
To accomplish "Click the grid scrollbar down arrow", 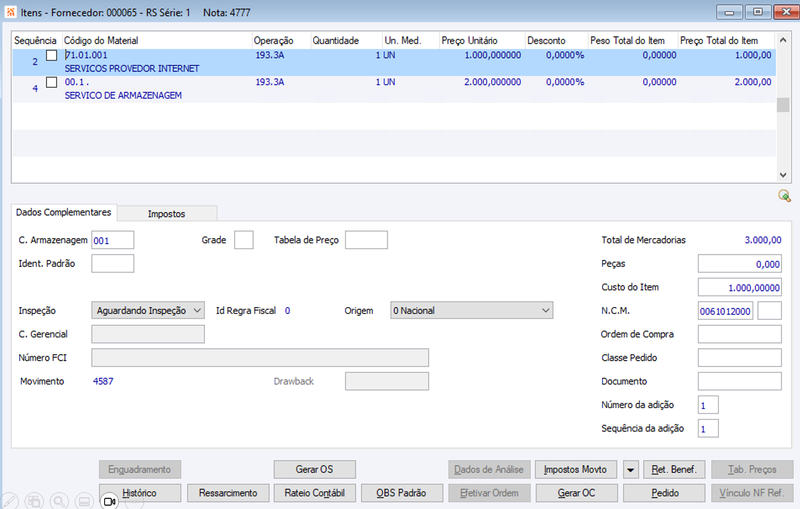I will coord(783,175).
